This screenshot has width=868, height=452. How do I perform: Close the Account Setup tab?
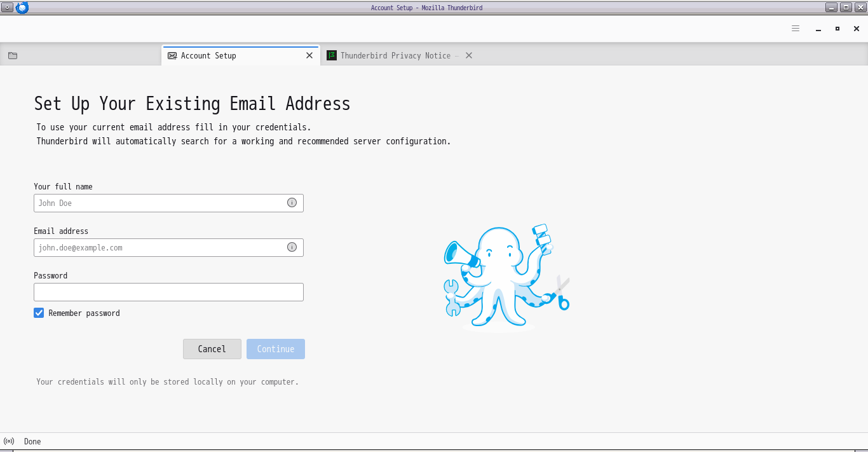(309, 56)
